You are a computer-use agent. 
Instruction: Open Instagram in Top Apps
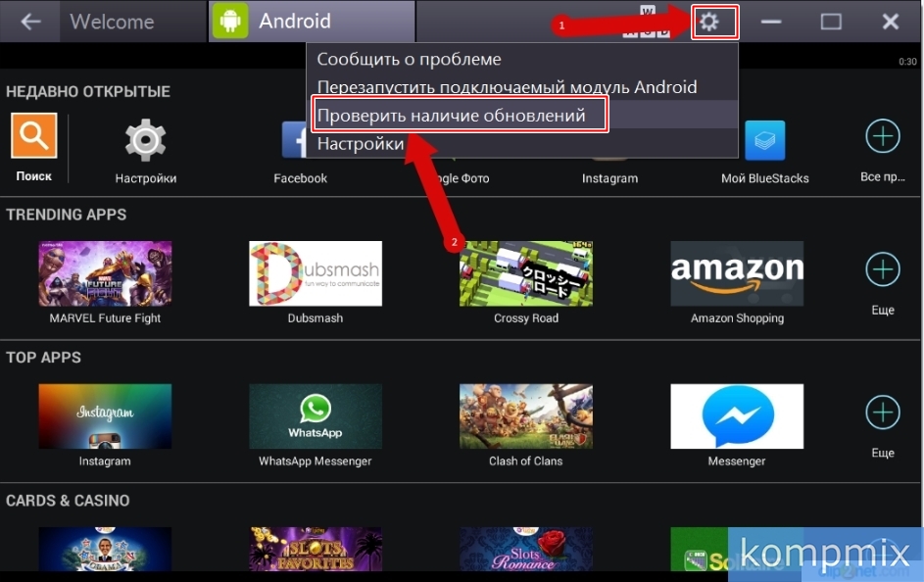pyautogui.click(x=105, y=416)
